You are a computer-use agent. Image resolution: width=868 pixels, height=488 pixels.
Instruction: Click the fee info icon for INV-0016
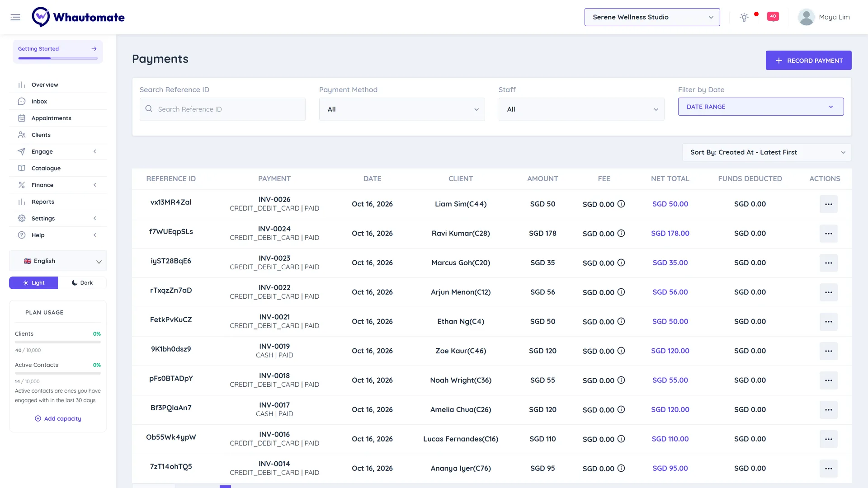coord(621,439)
